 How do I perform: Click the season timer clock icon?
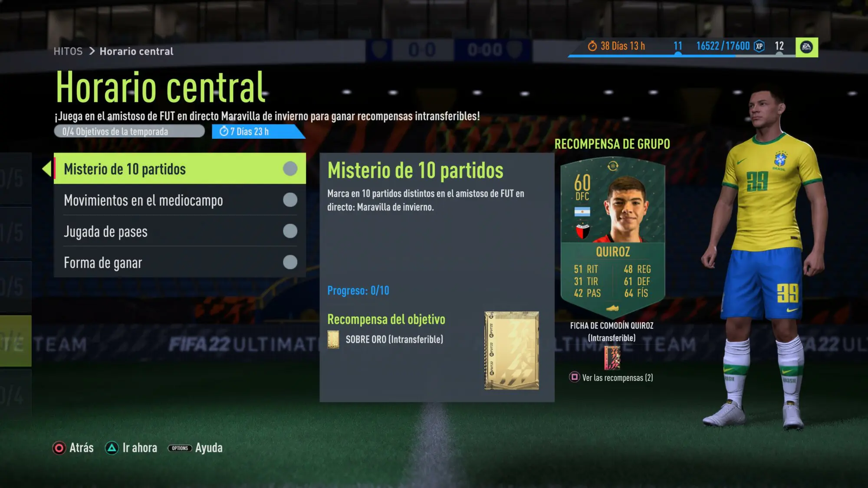click(592, 46)
